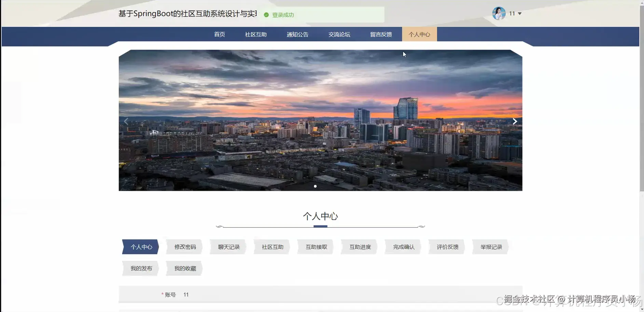
Task: Select the carousel indicator dot
Action: click(x=315, y=186)
